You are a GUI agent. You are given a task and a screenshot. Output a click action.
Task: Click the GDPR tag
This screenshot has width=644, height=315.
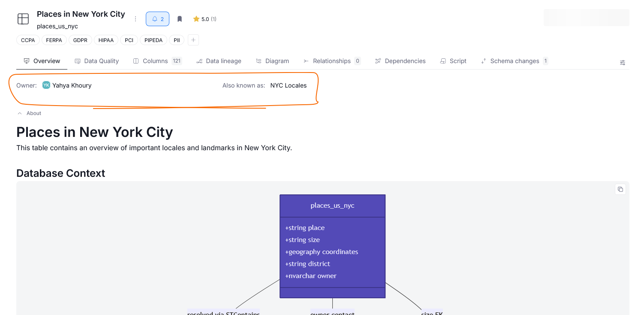[x=80, y=40]
